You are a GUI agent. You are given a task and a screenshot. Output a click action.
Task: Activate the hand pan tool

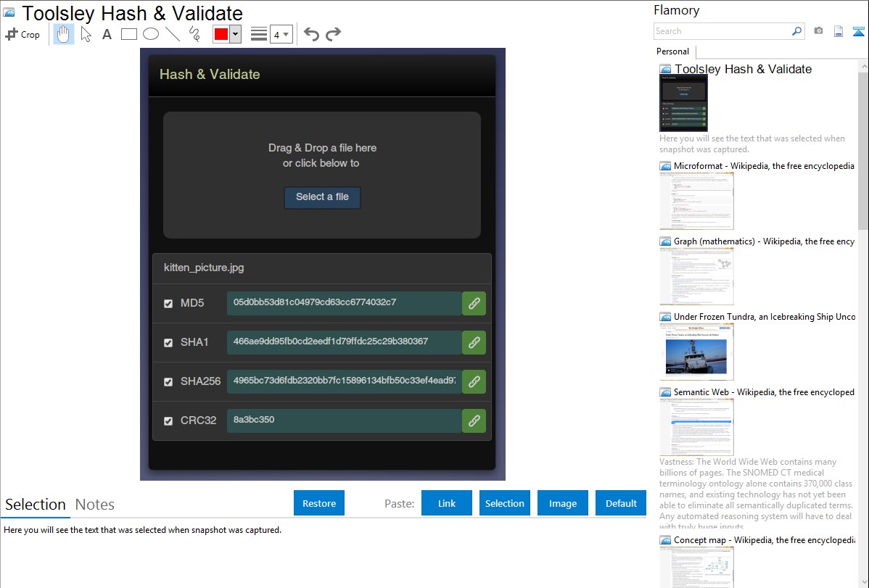tap(64, 34)
